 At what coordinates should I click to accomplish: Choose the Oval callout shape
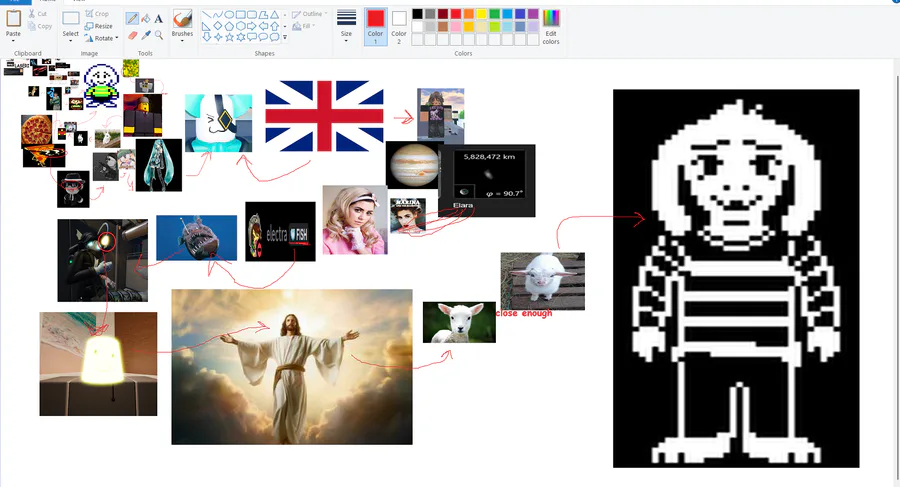click(263, 37)
